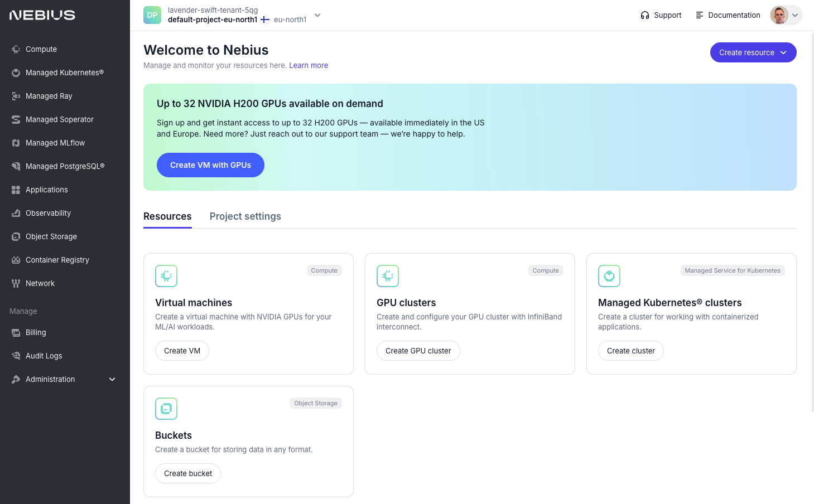Screen dimensions: 814x504
Task: Open the Create resource dropdown
Action: tap(753, 52)
